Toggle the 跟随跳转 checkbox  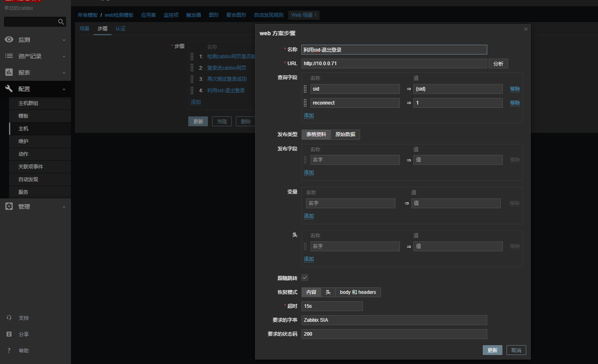click(305, 278)
